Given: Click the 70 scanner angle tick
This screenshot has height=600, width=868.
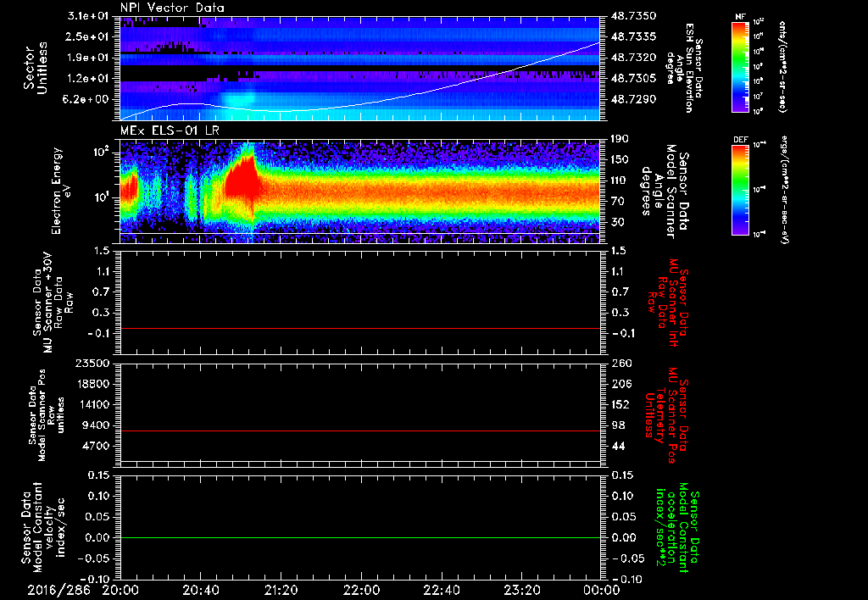Looking at the screenshot, I should (618, 202).
